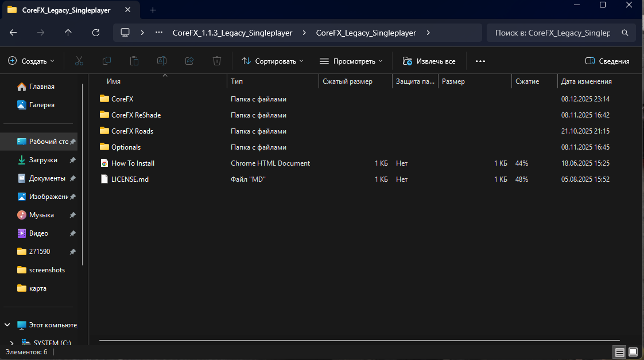Switch to large thumbnails view icon
This screenshot has height=360, width=644.
pos(633,351)
